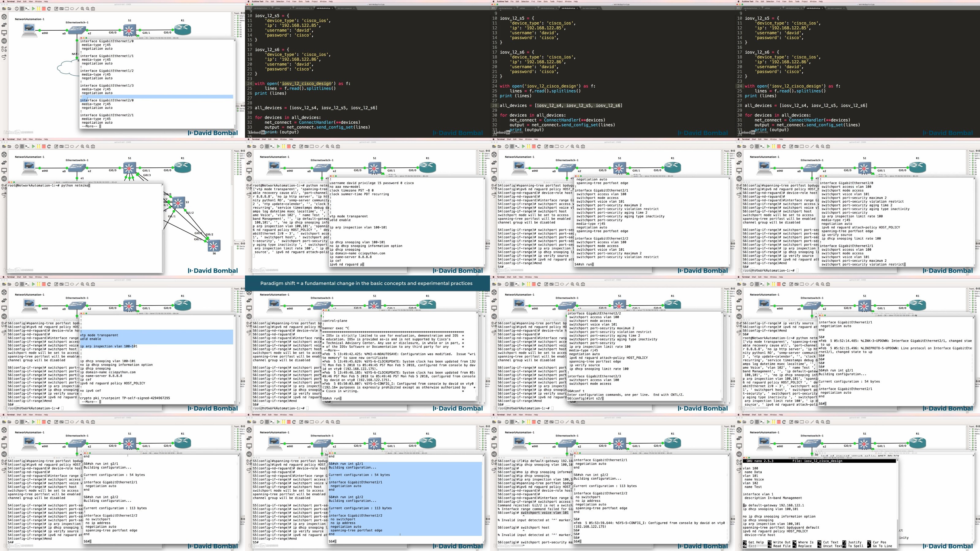The width and height of the screenshot is (980, 551).
Task: Click 'S4#sh run' prompt line in terminal
Action: click(584, 264)
